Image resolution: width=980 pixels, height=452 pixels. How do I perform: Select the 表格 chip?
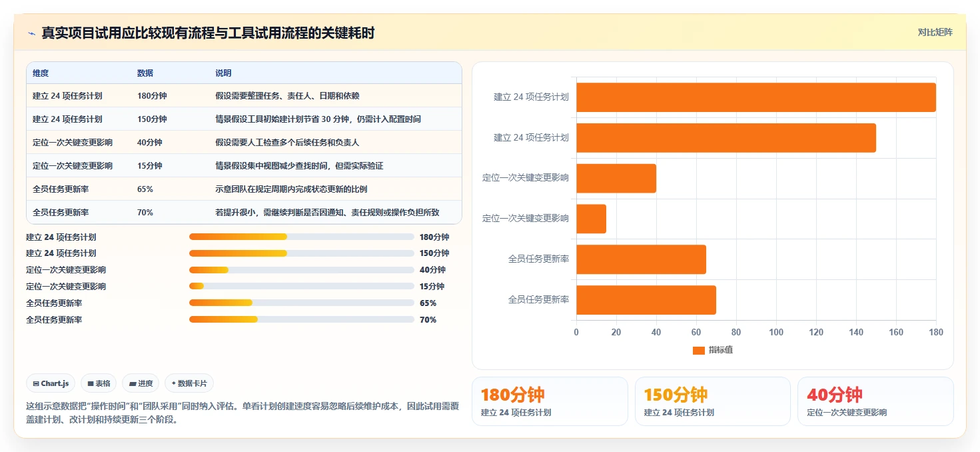[x=99, y=383]
